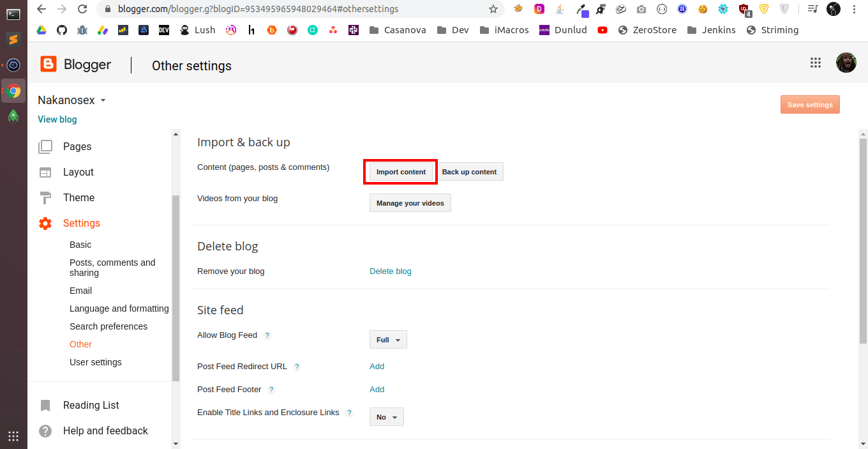Click the Google account profile avatar
Viewport: 868px width, 449px height.
pos(846,63)
